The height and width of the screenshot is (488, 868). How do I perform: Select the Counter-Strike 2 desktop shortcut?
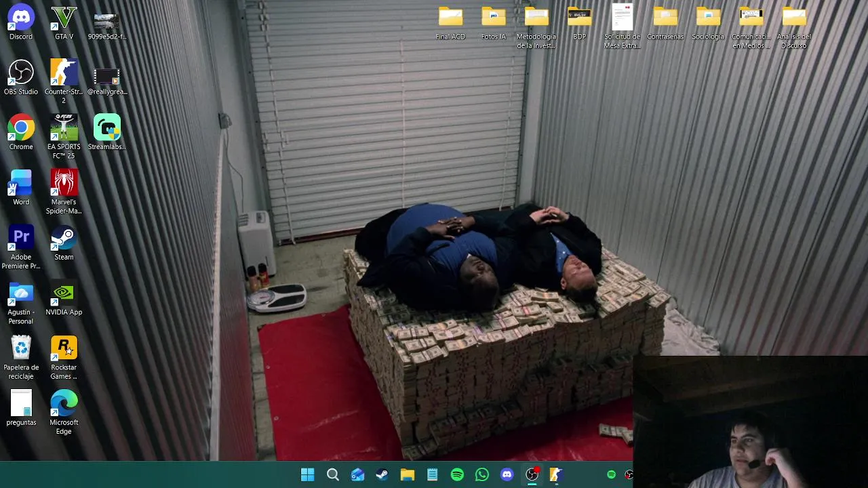click(64, 81)
